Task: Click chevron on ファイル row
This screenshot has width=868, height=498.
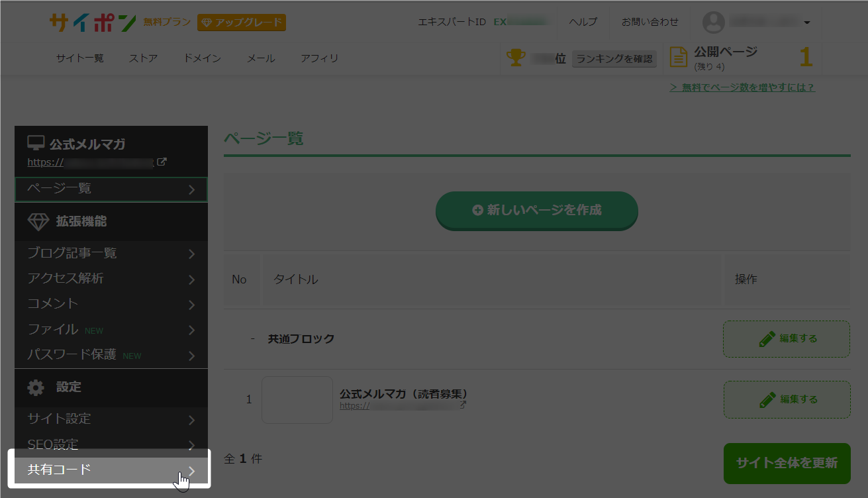Action: coord(191,330)
